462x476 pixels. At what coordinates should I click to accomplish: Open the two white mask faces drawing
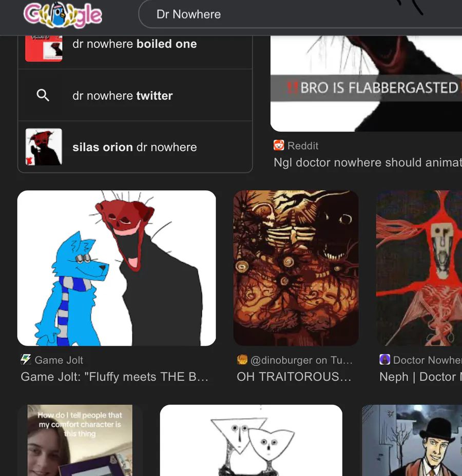point(251,440)
